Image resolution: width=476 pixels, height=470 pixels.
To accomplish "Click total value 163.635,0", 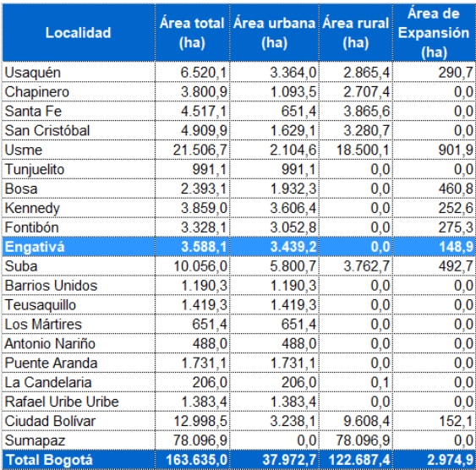I will (x=192, y=459).
